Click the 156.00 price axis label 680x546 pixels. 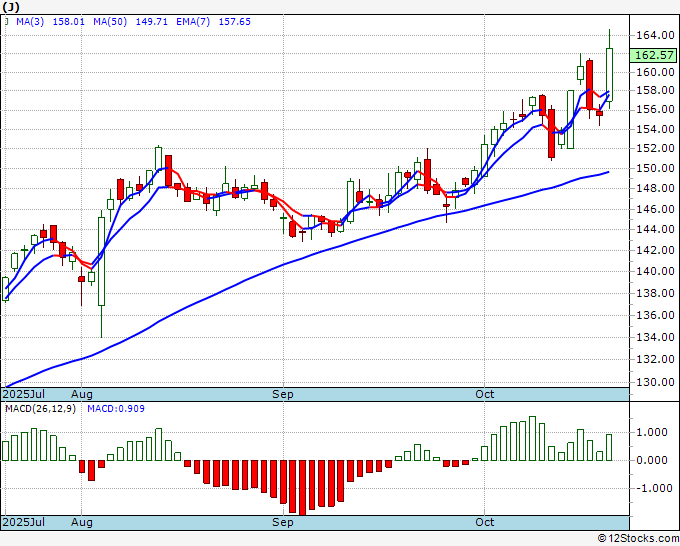(655, 110)
